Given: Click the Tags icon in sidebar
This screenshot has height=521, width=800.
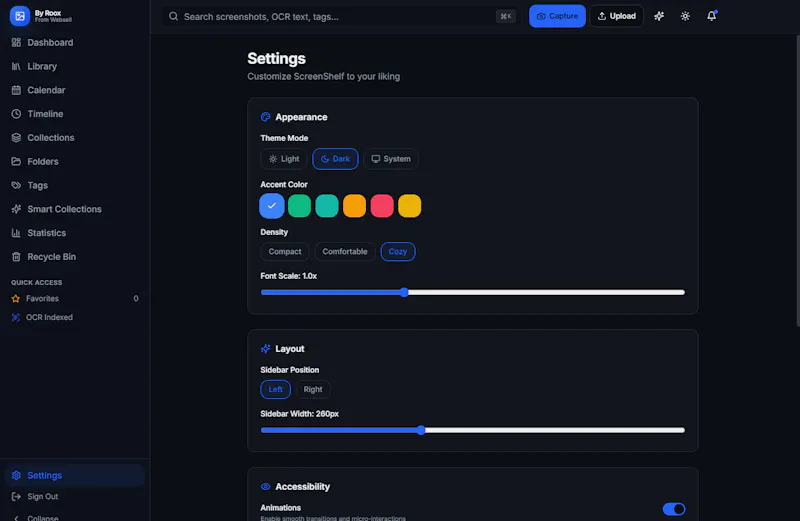Looking at the screenshot, I should pyautogui.click(x=16, y=185).
